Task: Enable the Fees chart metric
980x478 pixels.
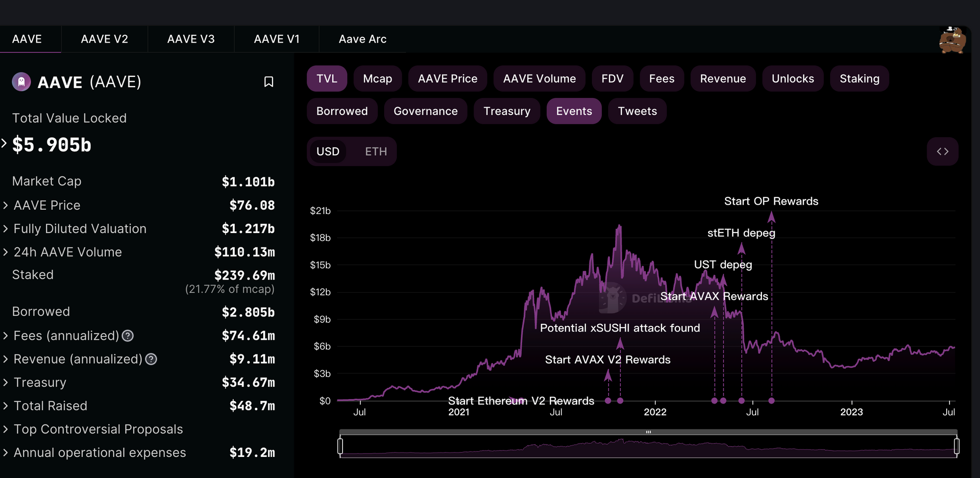Action: tap(661, 79)
